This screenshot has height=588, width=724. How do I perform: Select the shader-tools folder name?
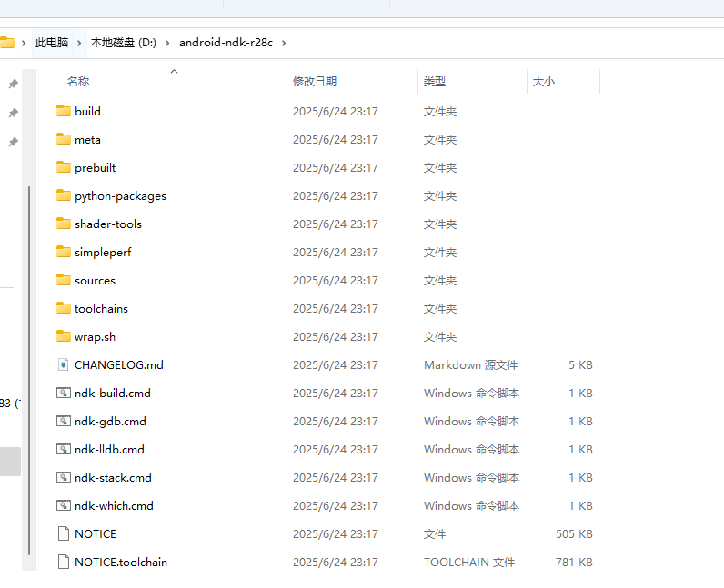108,224
